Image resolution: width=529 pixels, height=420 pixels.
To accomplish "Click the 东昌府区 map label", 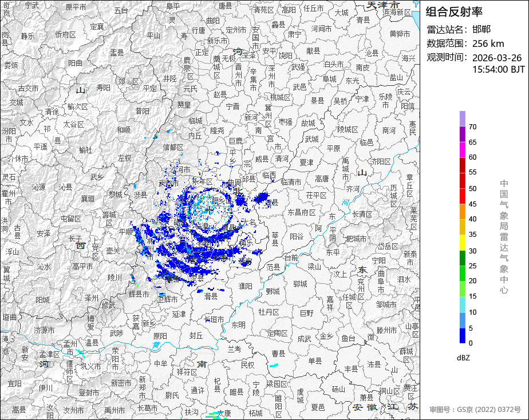I will (302, 212).
